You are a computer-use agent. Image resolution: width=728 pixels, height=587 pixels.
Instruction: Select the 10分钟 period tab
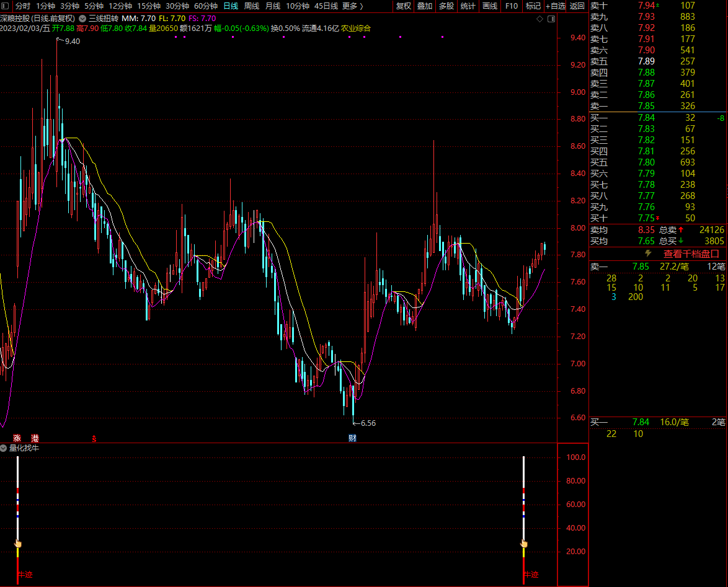coord(298,6)
